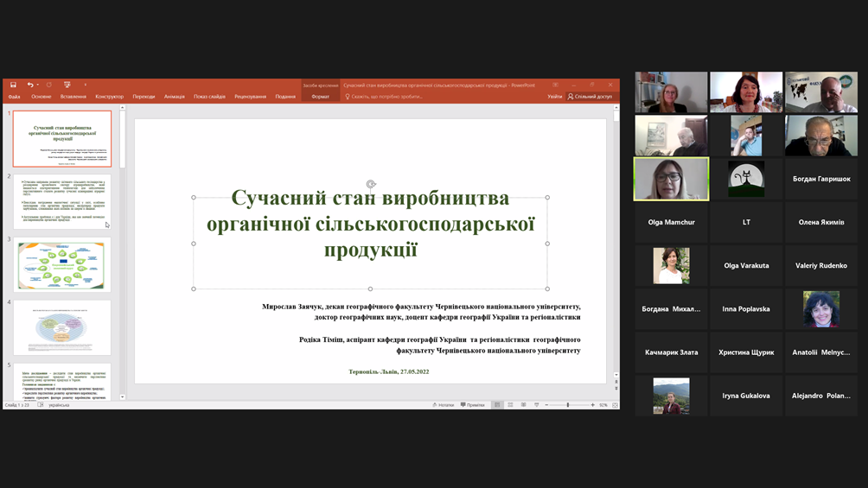Image resolution: width=868 pixels, height=488 pixels.
Task: Open the Файл menu
Action: click(15, 96)
